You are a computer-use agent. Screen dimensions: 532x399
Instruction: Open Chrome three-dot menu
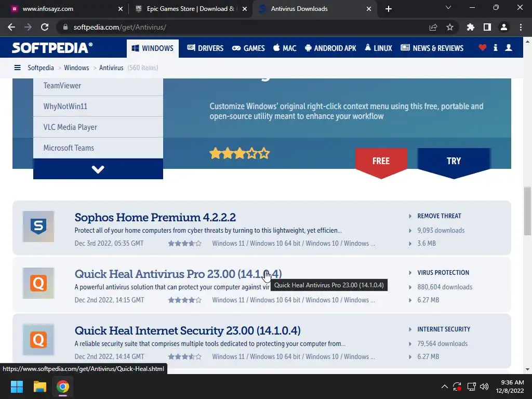[521, 27]
